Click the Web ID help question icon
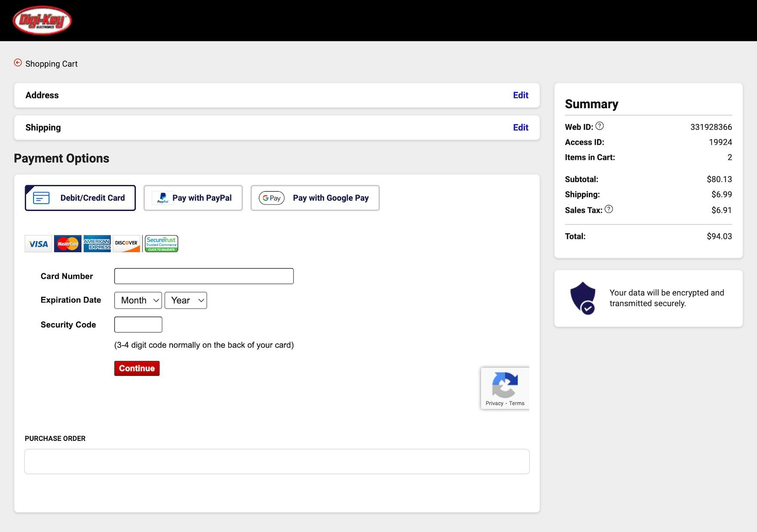757x532 pixels. pos(599,126)
